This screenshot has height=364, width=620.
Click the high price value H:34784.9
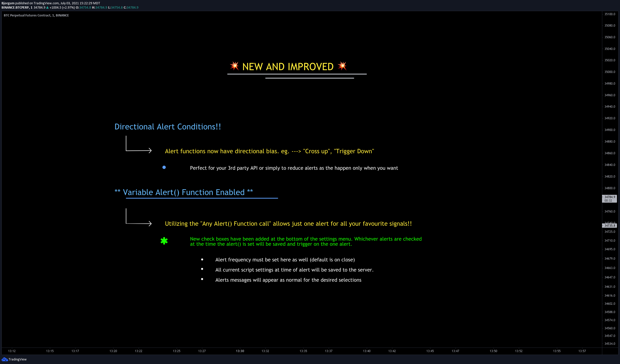click(100, 8)
